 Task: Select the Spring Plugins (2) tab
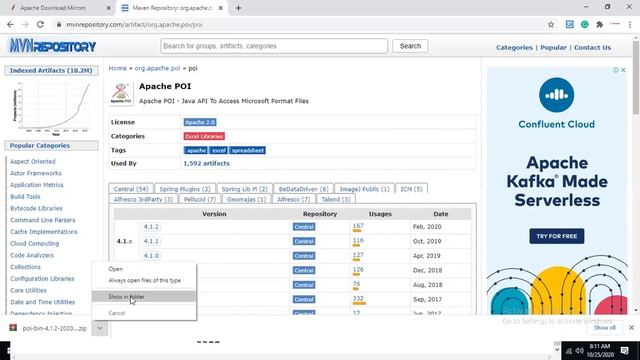(185, 189)
